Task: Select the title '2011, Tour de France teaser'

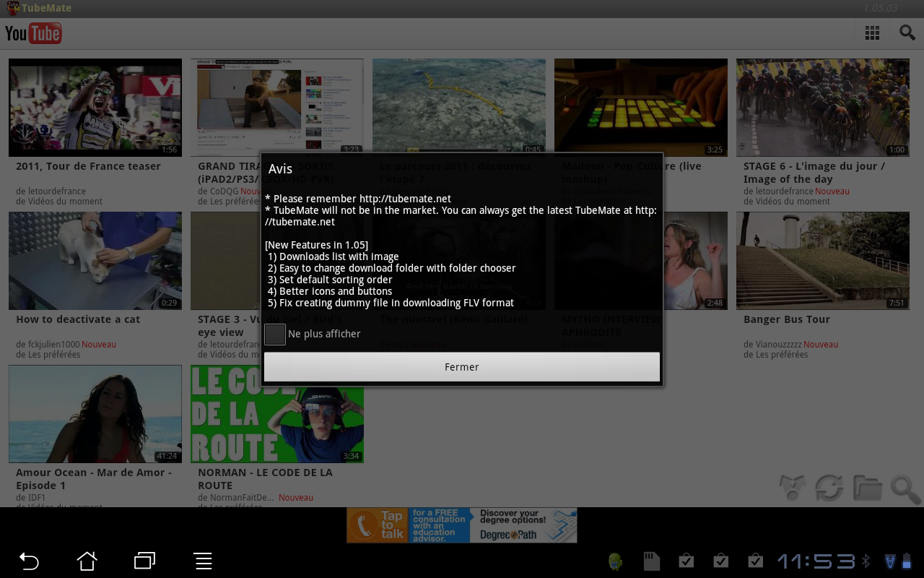Action: 88,166
